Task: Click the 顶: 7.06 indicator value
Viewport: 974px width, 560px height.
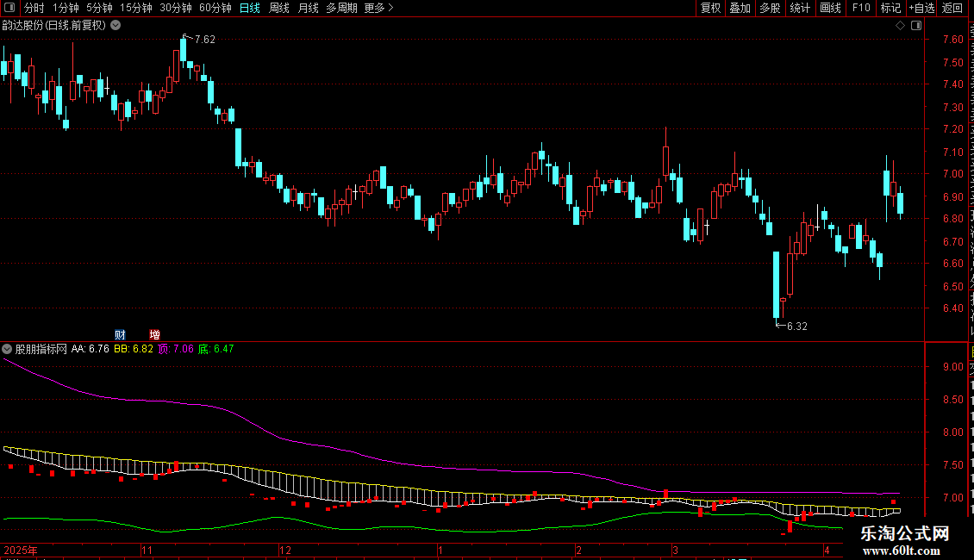Action: [x=176, y=349]
